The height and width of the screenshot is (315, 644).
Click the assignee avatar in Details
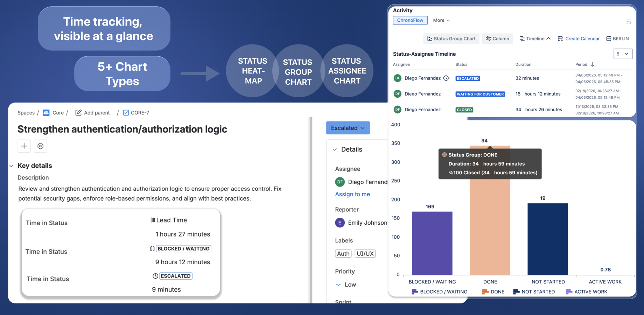click(x=340, y=182)
